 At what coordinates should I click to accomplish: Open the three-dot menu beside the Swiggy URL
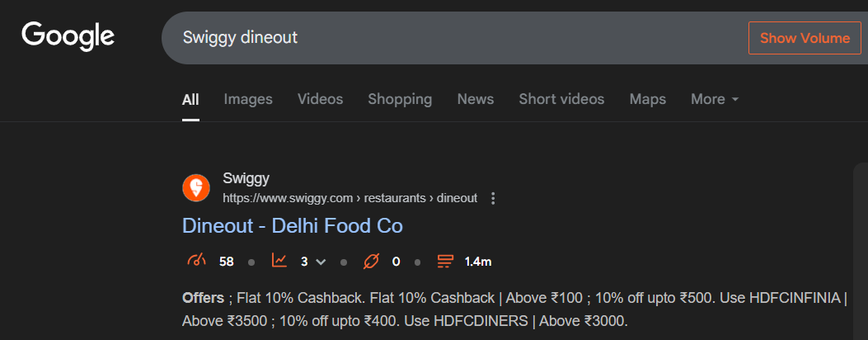point(493,198)
